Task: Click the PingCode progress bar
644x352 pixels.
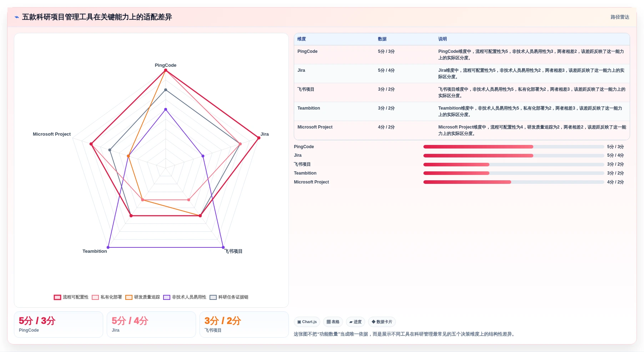Action: pos(514,147)
